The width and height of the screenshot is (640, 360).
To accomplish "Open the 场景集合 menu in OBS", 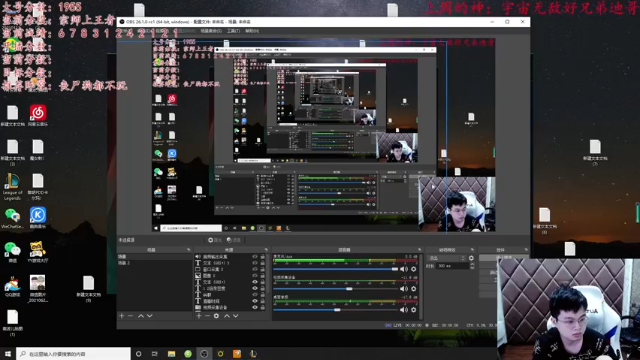I will tap(211, 31).
